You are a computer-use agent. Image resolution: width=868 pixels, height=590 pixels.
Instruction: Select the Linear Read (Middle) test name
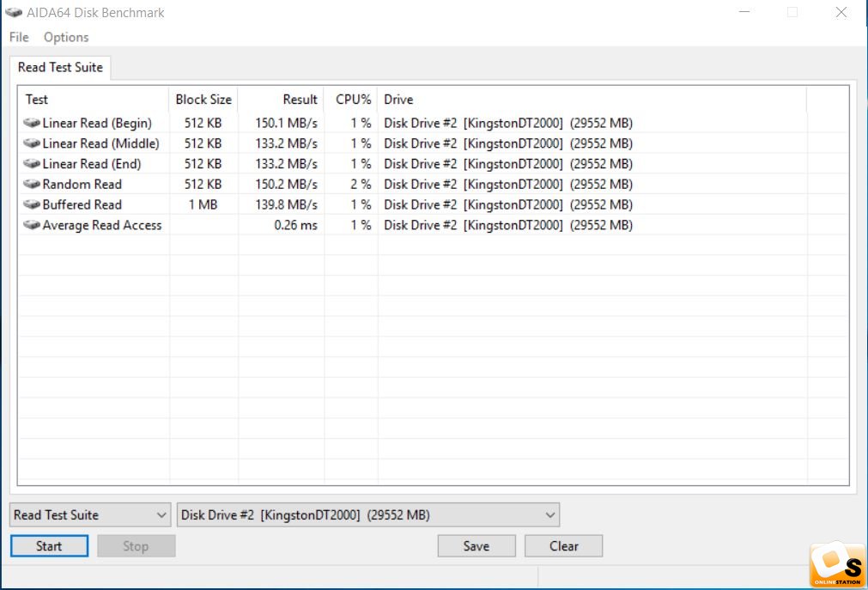pos(100,143)
